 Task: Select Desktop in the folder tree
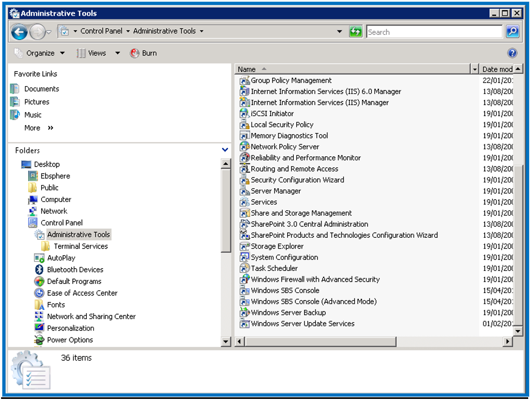tap(47, 164)
